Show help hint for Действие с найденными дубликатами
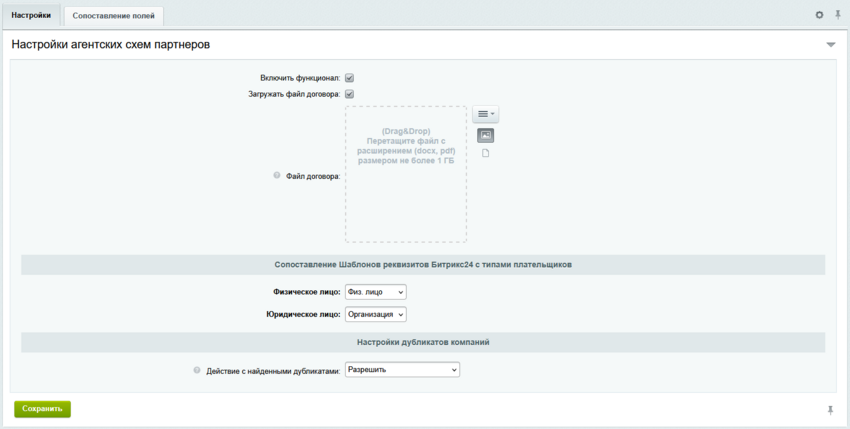 point(197,370)
